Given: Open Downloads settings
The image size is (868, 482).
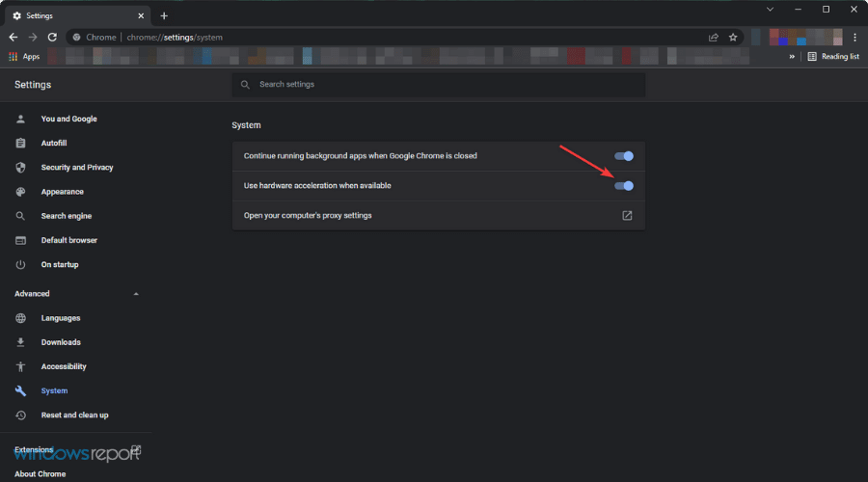Looking at the screenshot, I should pyautogui.click(x=61, y=342).
